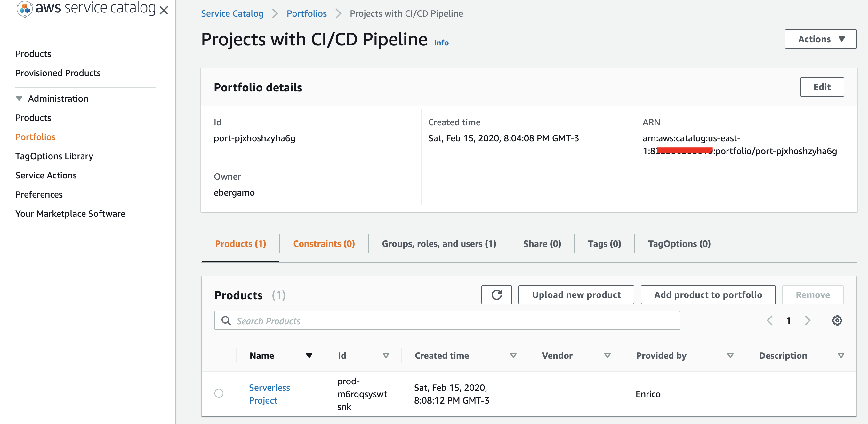The height and width of the screenshot is (424, 868).
Task: Open the Tags (0) tab
Action: (604, 243)
